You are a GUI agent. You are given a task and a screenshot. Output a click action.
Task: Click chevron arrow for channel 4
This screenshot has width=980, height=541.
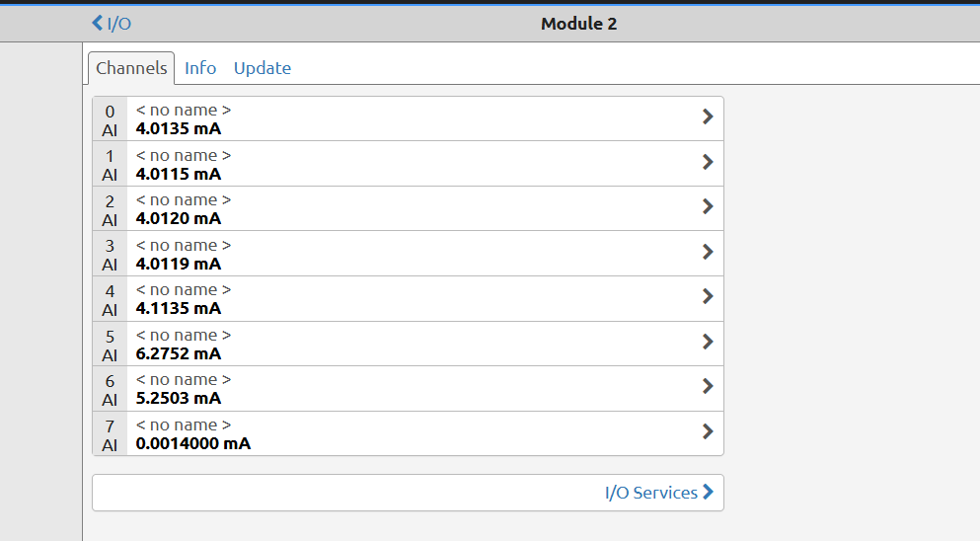click(x=708, y=296)
